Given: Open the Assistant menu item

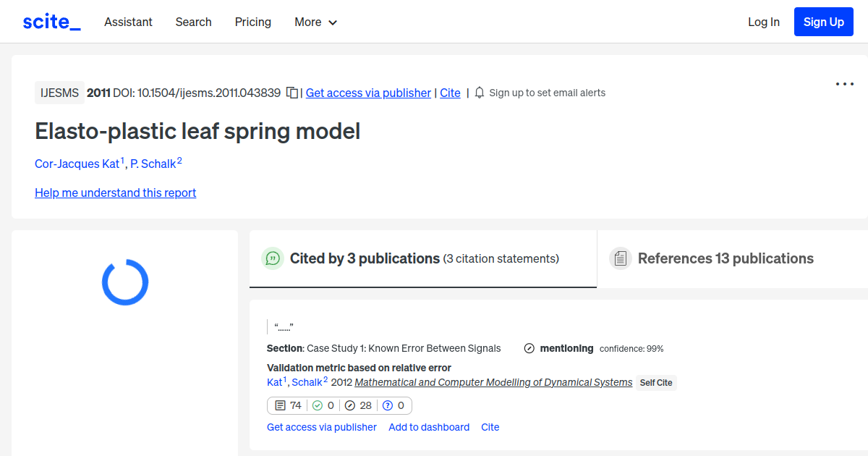Looking at the screenshot, I should pyautogui.click(x=128, y=22).
